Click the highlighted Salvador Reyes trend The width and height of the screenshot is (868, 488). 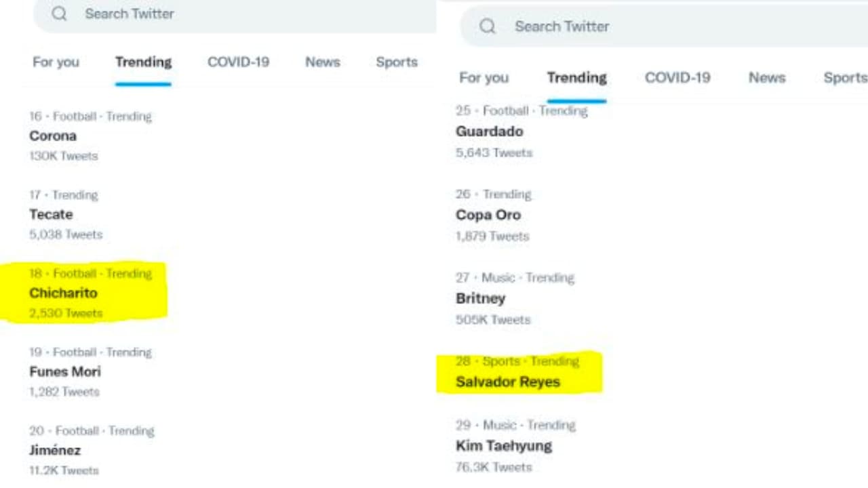coord(508,382)
